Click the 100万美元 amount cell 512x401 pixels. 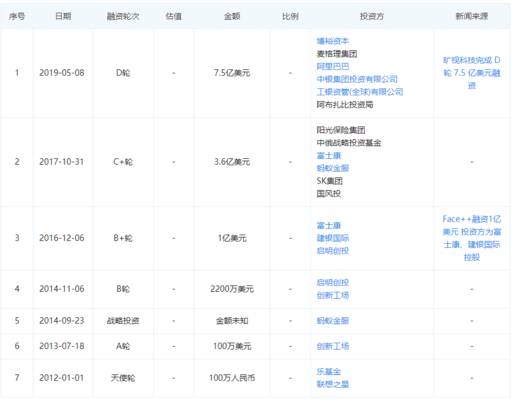[x=232, y=346]
